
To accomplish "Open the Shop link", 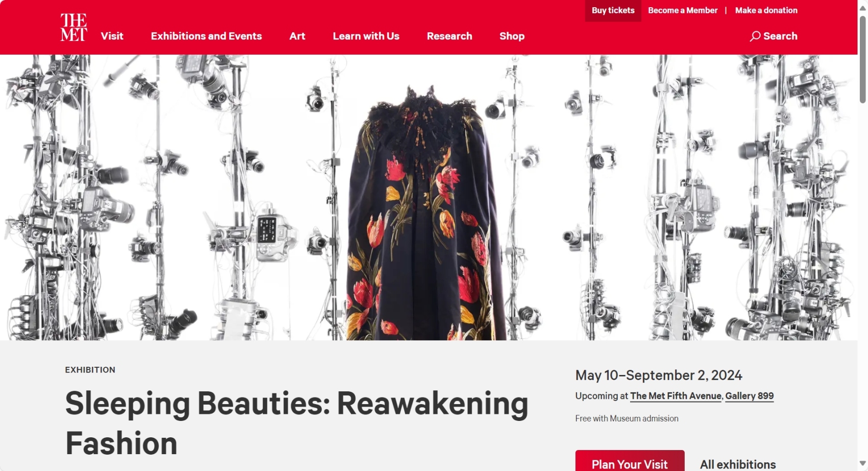I will click(x=512, y=36).
